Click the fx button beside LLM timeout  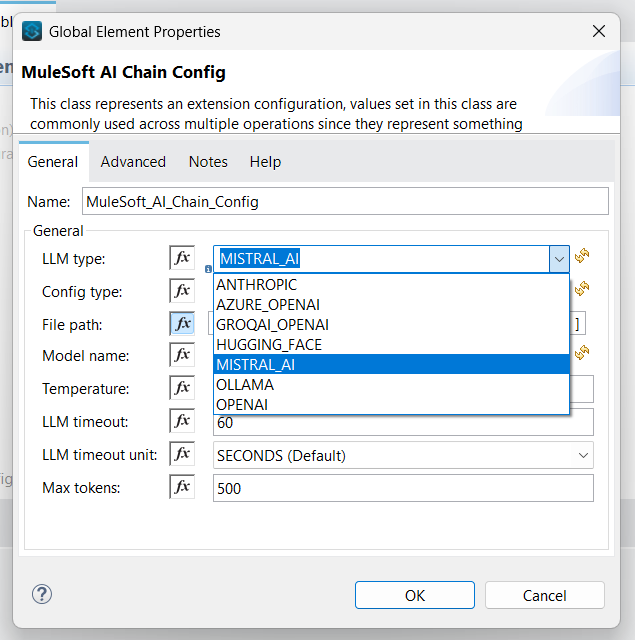[x=182, y=420]
